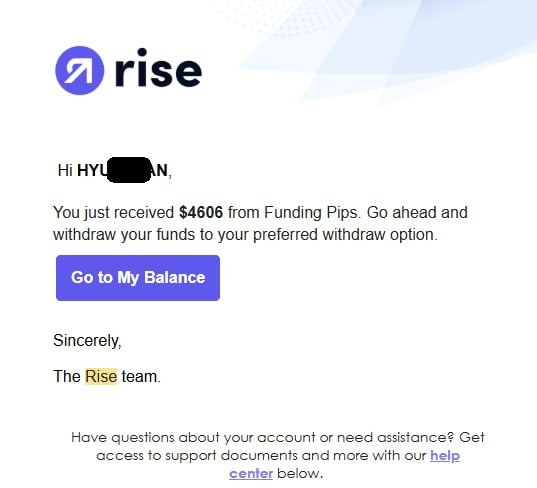Click 'You just received' text

tap(114, 213)
